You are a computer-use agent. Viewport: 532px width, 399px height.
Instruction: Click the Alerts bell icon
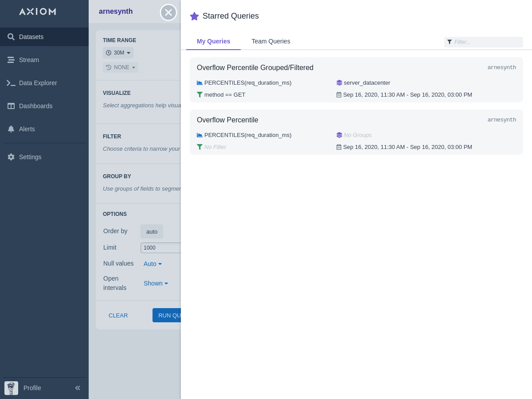pyautogui.click(x=11, y=129)
